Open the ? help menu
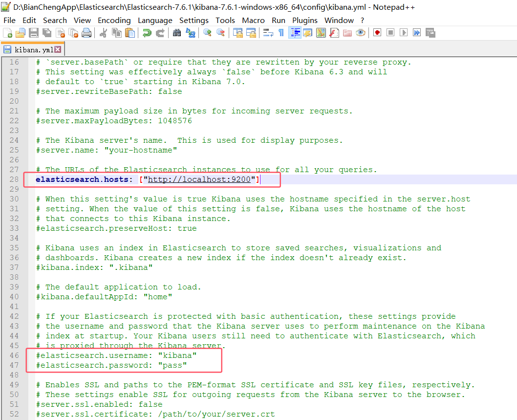The image size is (517, 420). (363, 21)
